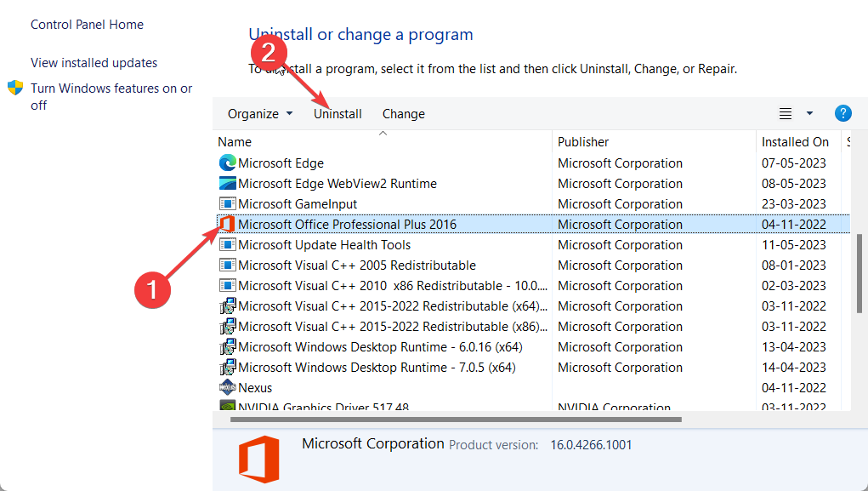The width and height of the screenshot is (868, 491).
Task: Open Control Panel Home link
Action: click(x=87, y=25)
